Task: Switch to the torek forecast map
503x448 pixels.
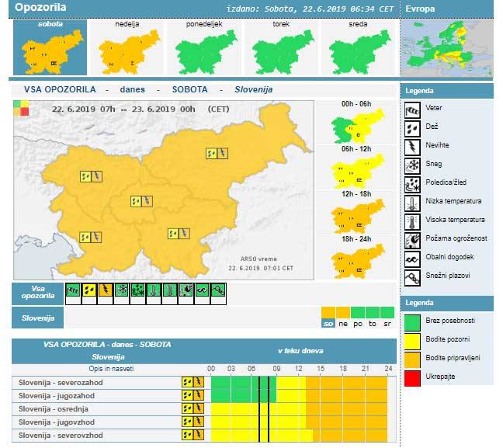Action: (280, 47)
